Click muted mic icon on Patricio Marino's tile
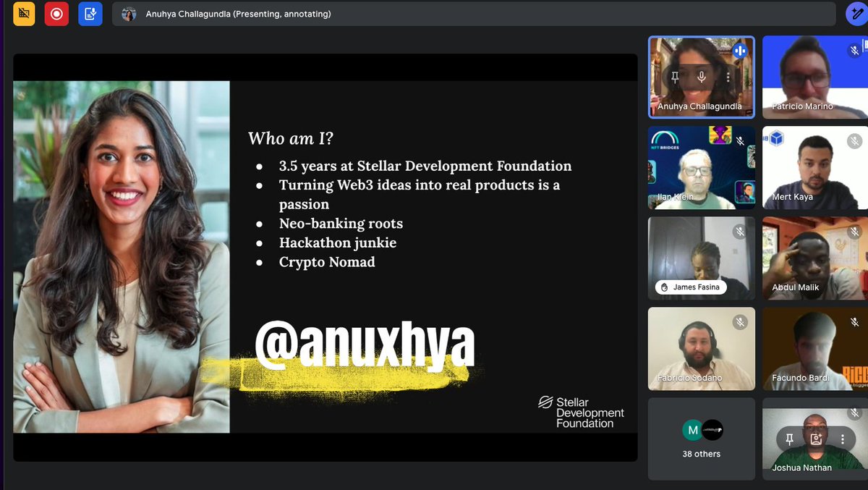 854,51
